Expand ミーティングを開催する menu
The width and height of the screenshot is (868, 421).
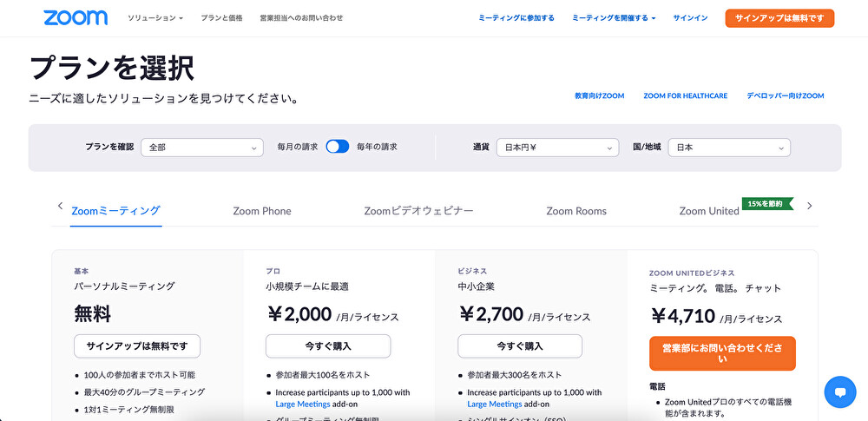click(614, 18)
